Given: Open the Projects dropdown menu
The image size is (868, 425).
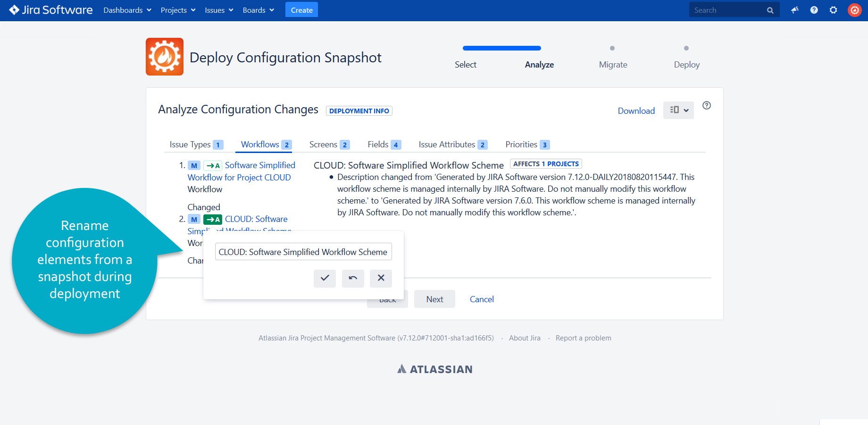Looking at the screenshot, I should point(178,10).
